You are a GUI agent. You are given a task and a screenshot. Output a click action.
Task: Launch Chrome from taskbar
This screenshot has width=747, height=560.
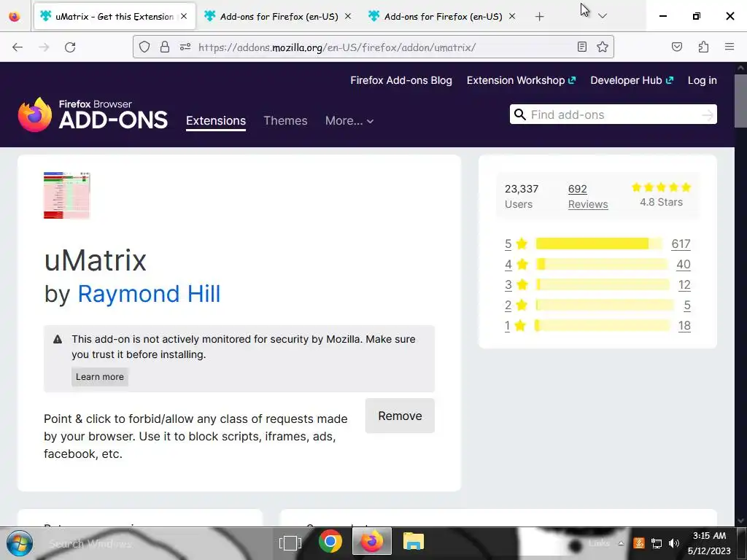point(330,542)
